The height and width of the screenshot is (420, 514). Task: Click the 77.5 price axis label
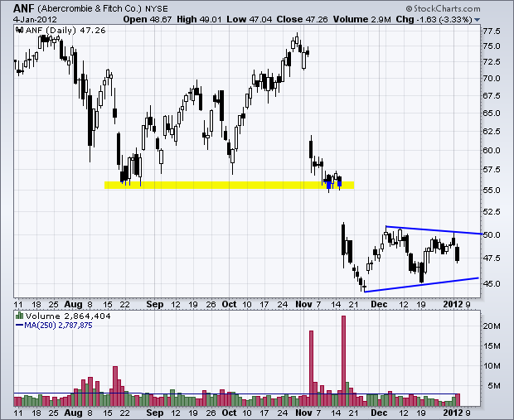(x=492, y=31)
